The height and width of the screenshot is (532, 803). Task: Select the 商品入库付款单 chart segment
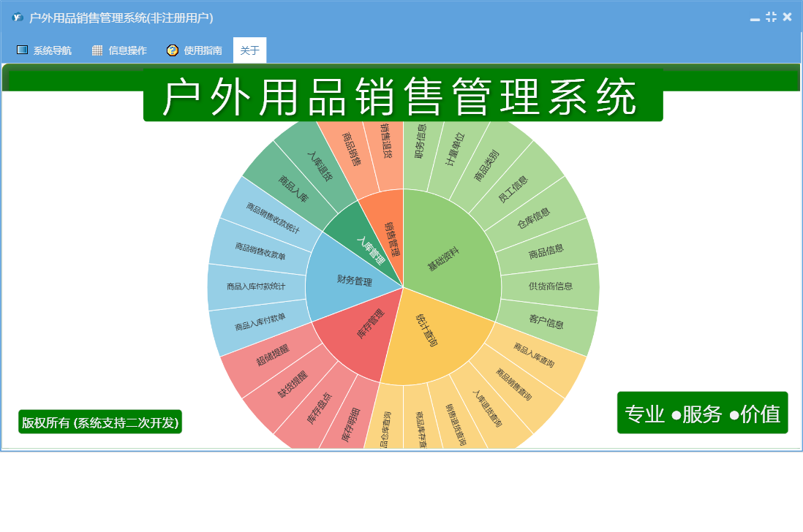pos(260,322)
